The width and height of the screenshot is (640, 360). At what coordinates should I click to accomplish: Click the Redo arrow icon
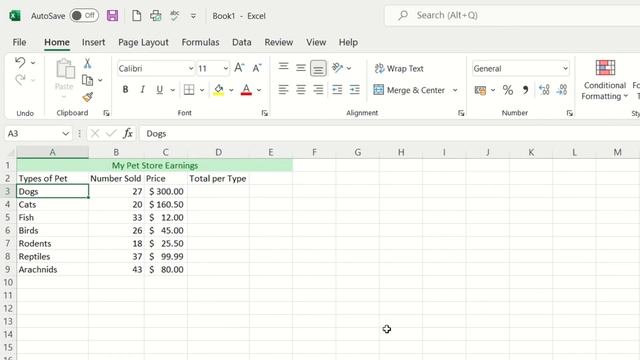[20, 80]
